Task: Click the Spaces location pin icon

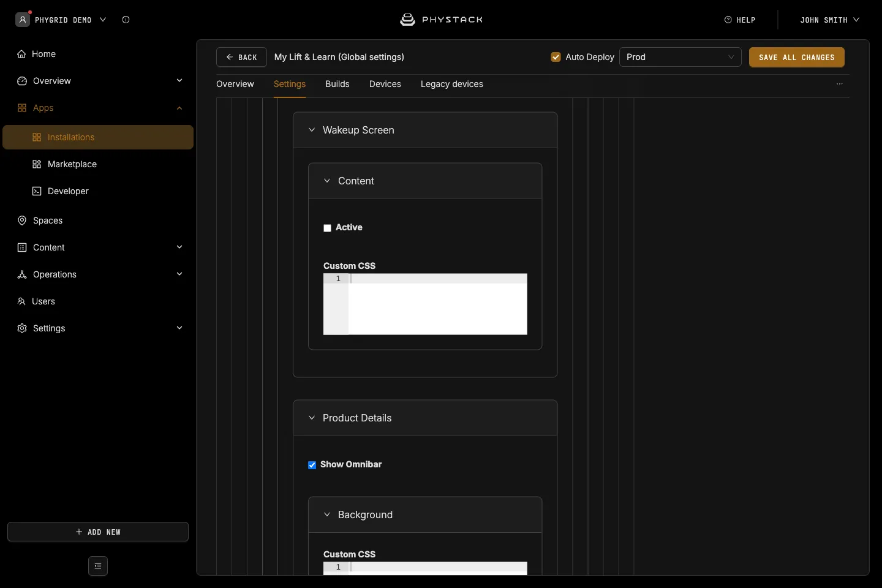Action: tap(22, 221)
